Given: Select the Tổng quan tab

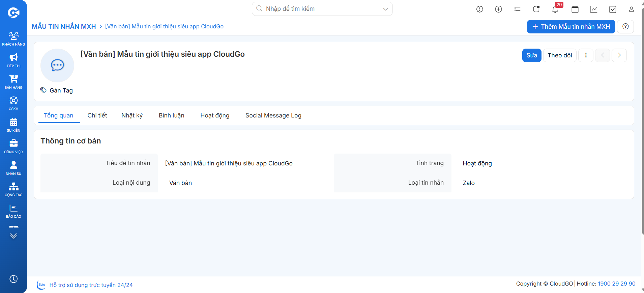Looking at the screenshot, I should click(59, 115).
